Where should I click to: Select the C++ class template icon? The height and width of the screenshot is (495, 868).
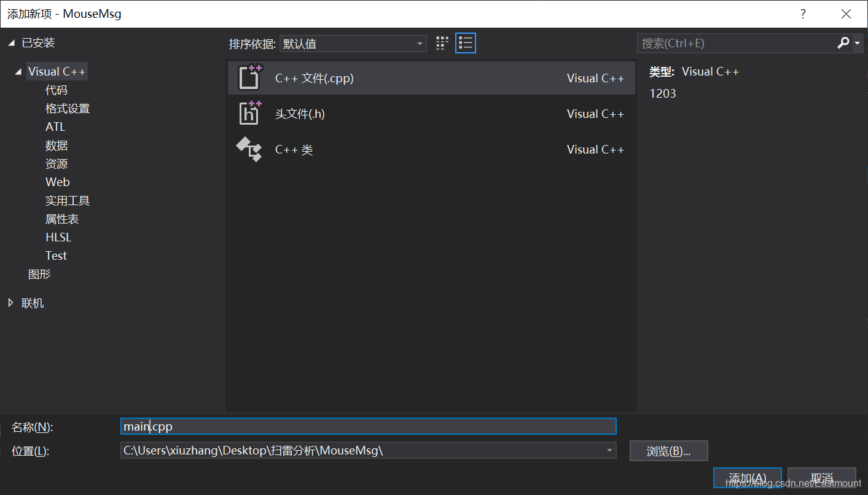(x=249, y=149)
